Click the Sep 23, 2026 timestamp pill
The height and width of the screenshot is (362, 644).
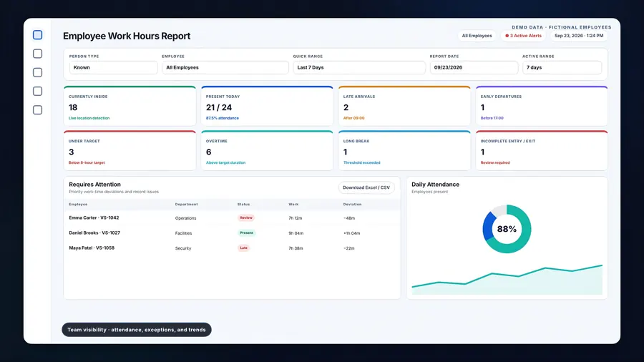point(579,36)
